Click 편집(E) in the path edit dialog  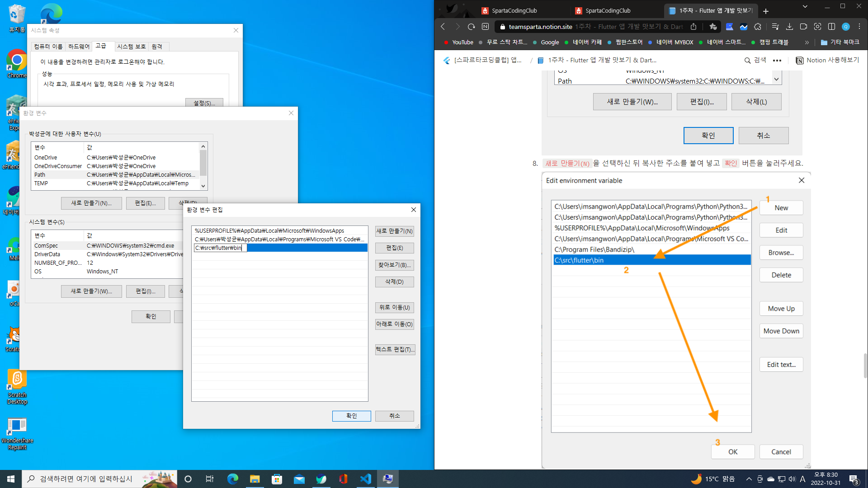(395, 248)
